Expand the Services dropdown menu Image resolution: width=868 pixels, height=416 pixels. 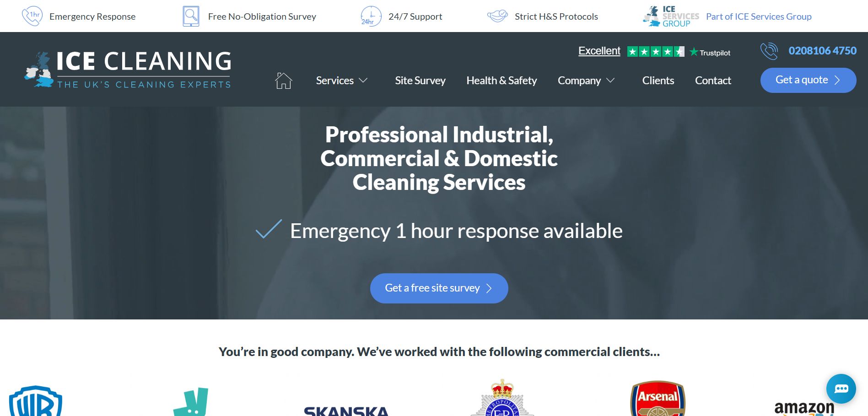341,81
